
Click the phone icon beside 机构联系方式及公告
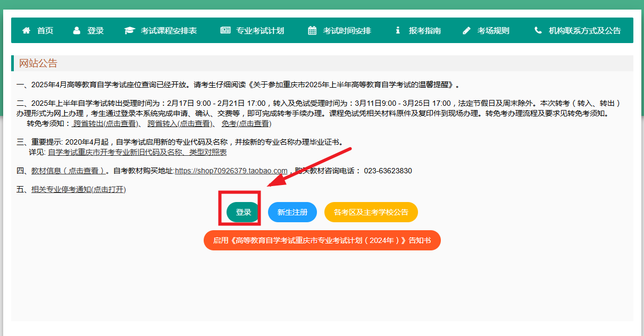pyautogui.click(x=538, y=31)
